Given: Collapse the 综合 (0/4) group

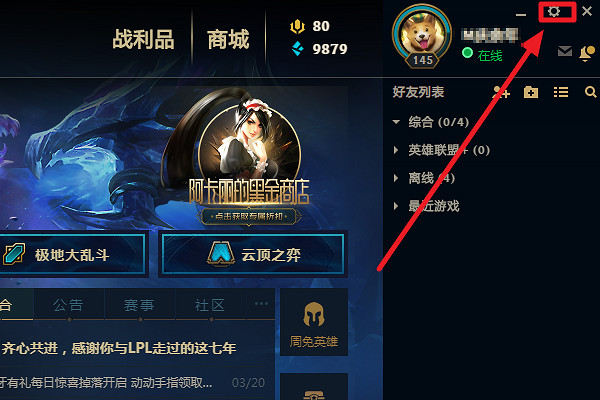Looking at the screenshot, I should (x=430, y=122).
